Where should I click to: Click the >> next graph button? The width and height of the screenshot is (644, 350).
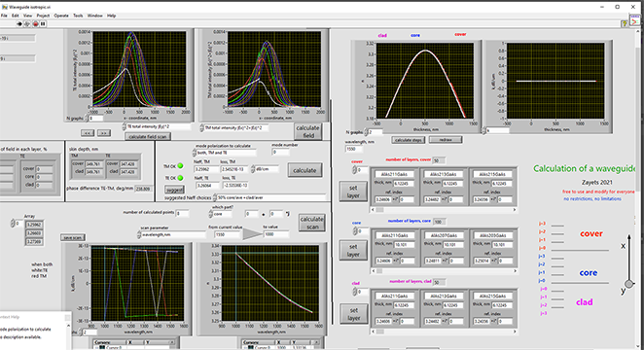coord(104,133)
